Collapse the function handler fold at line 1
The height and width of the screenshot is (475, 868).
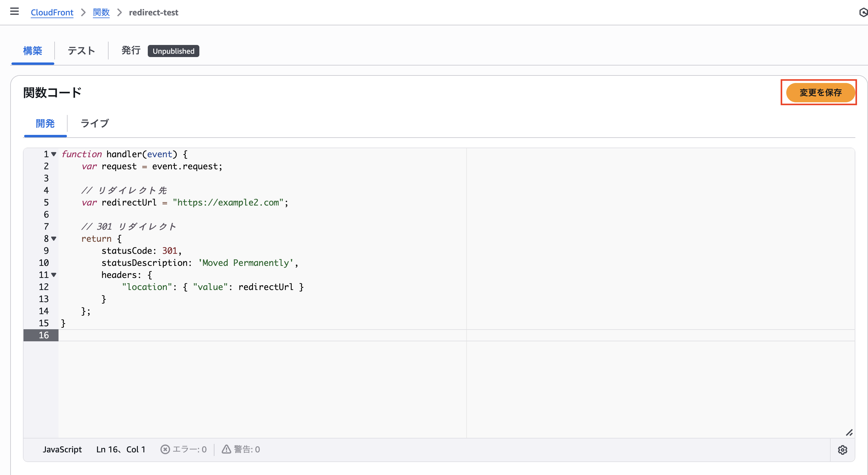[54, 154]
